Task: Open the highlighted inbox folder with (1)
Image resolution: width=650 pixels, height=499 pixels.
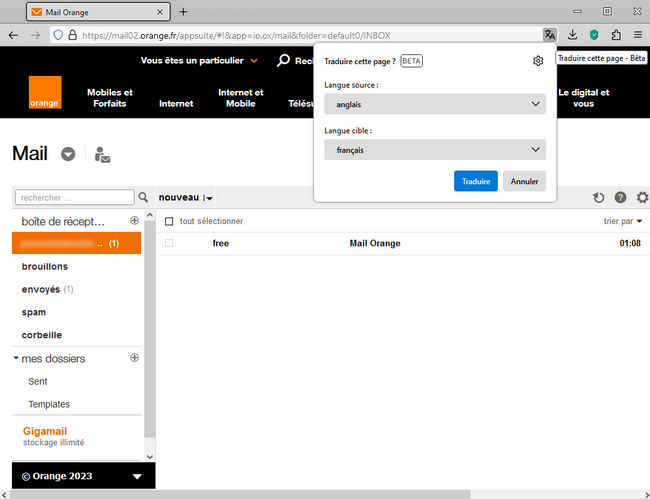Action: tap(76, 243)
